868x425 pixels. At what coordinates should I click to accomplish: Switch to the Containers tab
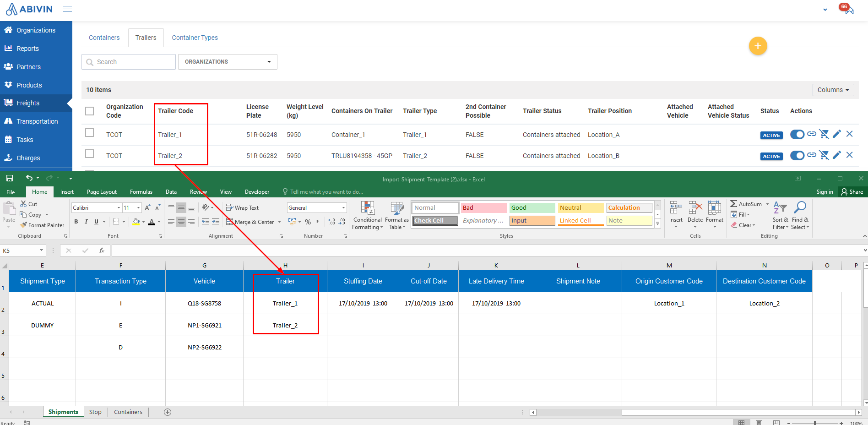pos(104,38)
